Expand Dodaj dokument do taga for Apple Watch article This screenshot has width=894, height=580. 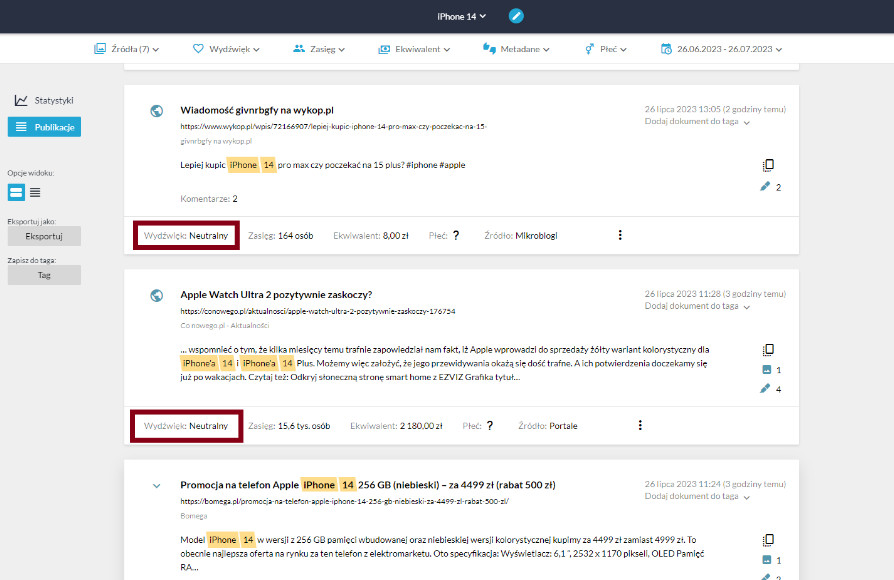pyautogui.click(x=697, y=306)
